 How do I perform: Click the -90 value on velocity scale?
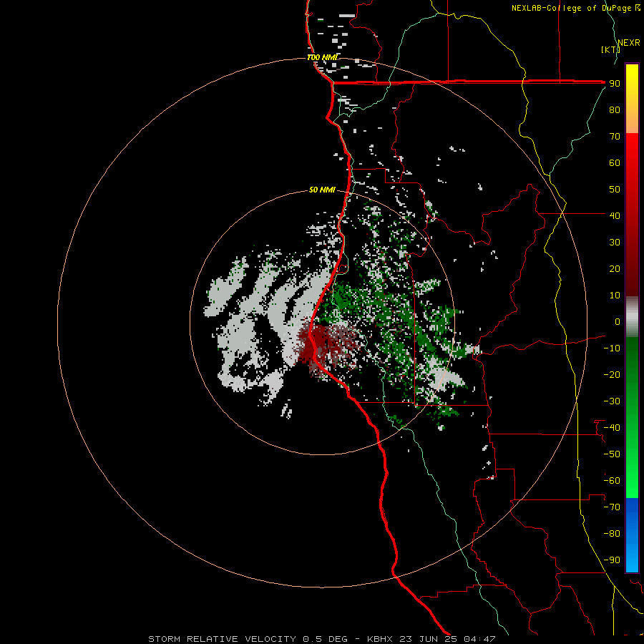(612, 560)
